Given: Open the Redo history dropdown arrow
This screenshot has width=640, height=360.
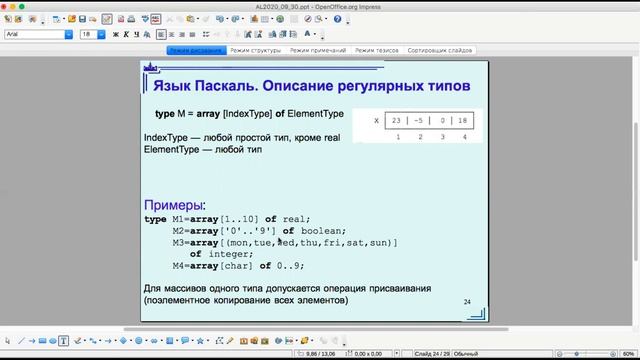Looking at the screenshot, I should (x=242, y=19).
